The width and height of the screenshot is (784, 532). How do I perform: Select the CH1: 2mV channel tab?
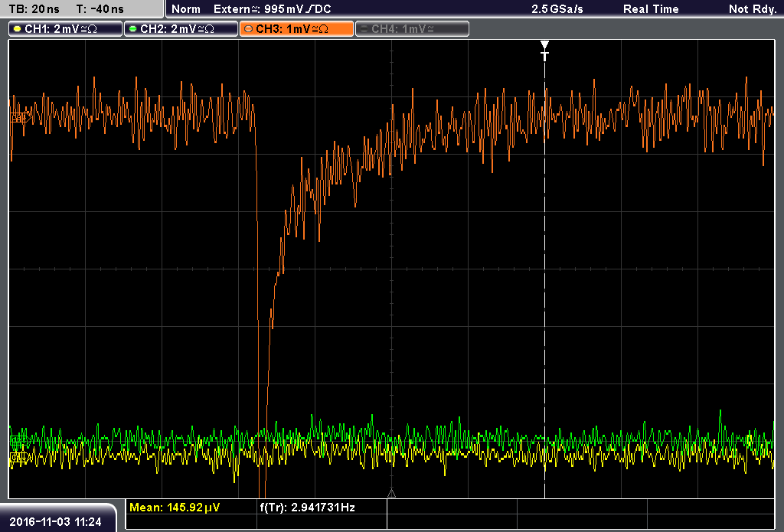pyautogui.click(x=66, y=29)
